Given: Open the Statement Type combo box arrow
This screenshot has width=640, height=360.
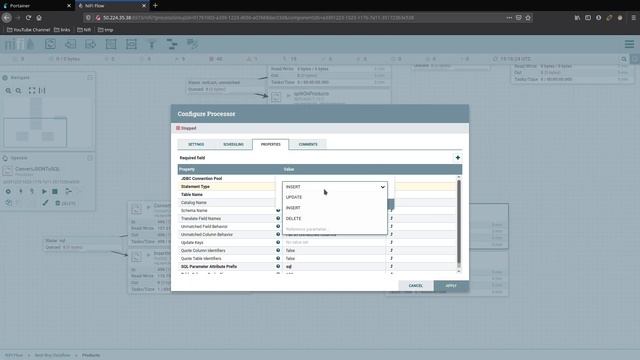Looking at the screenshot, I should coord(382,187).
